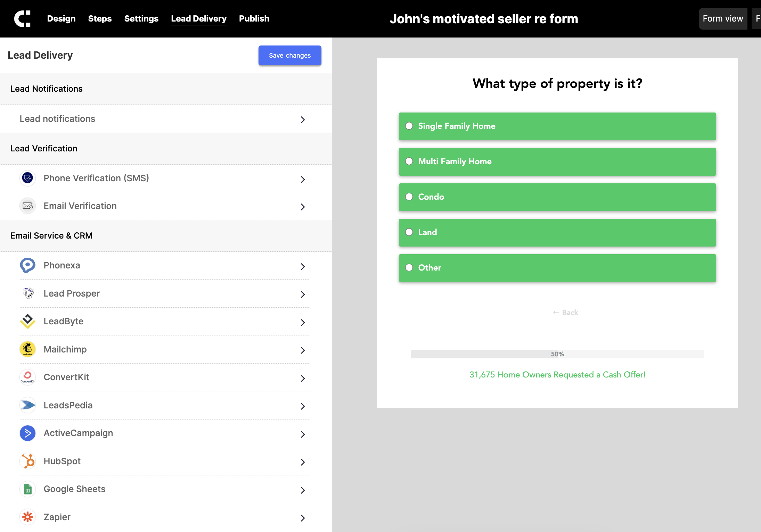Click the ActiveCampaign blue arrow icon
The image size is (761, 532).
point(27,433)
